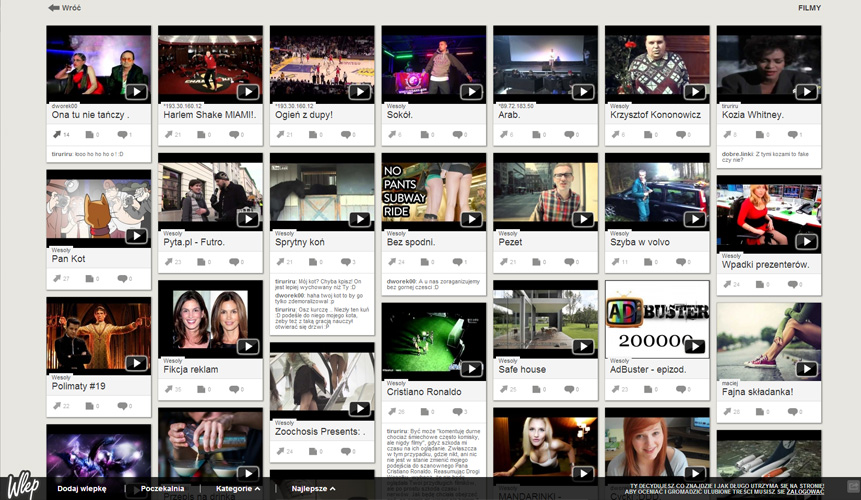Screen dimensions: 861x500
Task: Click the FILMY link at top right
Action: click(809, 8)
